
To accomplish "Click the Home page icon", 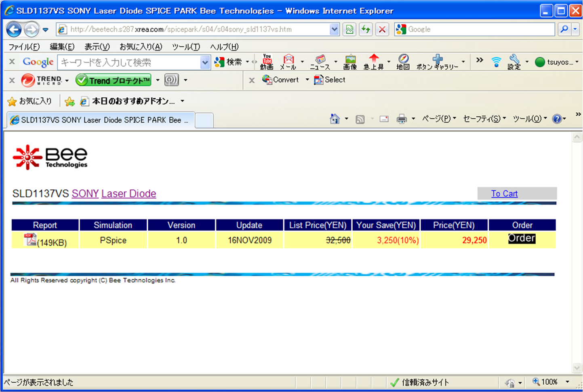I will 335,119.
